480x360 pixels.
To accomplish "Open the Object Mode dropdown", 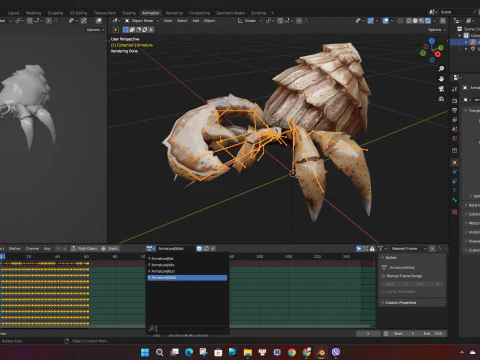I will (142, 21).
